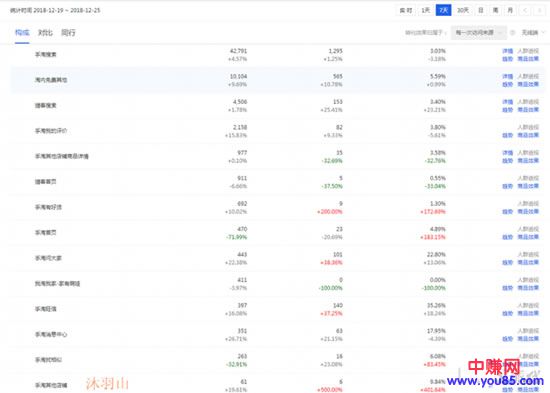Viewport: 550px width, 393px height.
Task: Open 商品效果 link for the 4,506 visitors row
Action: point(528,110)
